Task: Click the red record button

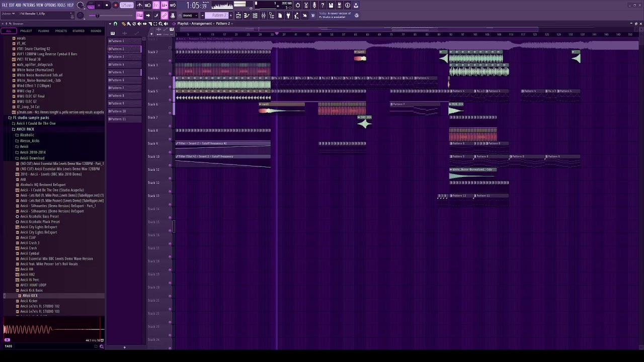Action: point(115,5)
